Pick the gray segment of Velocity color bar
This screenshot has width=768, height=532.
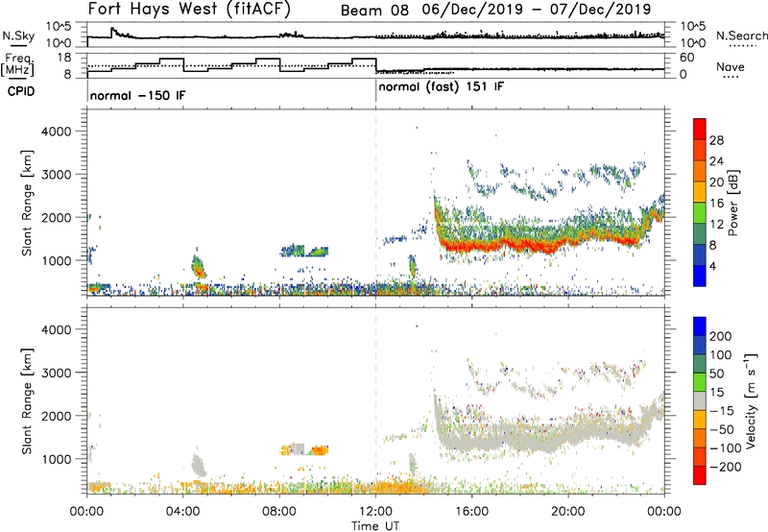700,401
